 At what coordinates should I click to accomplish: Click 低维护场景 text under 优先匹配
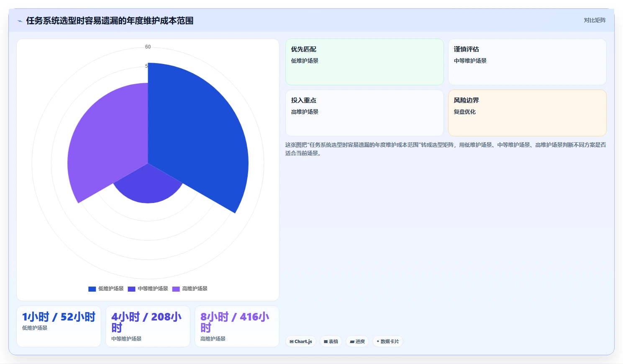[305, 61]
